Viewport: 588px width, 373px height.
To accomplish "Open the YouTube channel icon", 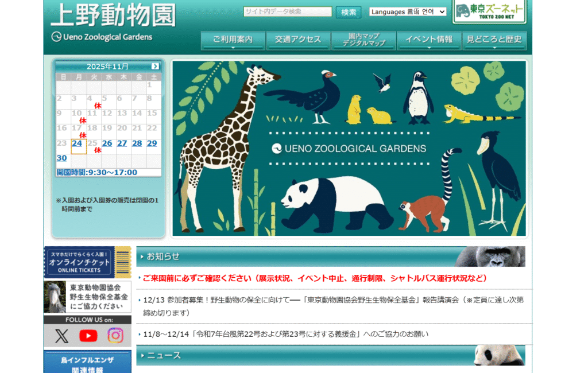I will [88, 336].
